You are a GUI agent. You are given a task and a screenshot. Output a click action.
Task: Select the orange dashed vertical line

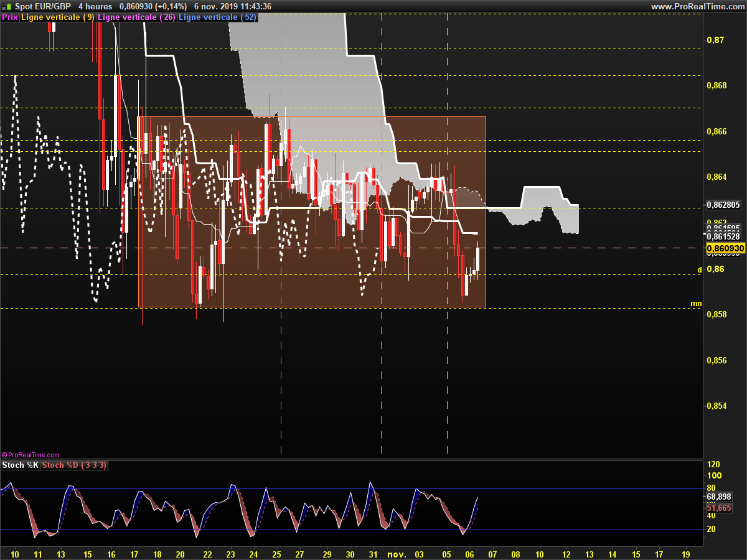[448, 373]
